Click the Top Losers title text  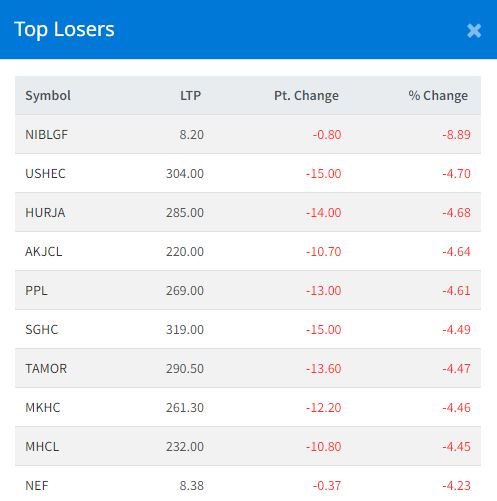click(x=64, y=29)
